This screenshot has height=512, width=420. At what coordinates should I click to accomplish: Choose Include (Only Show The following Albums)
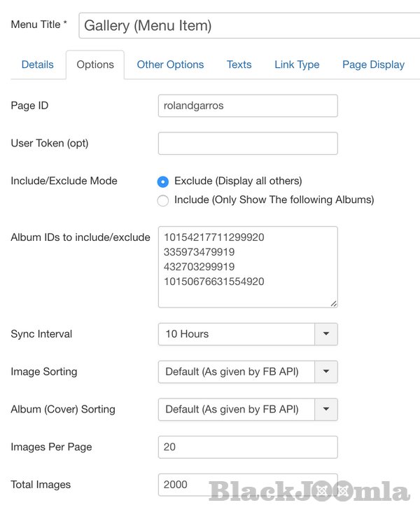tap(163, 200)
